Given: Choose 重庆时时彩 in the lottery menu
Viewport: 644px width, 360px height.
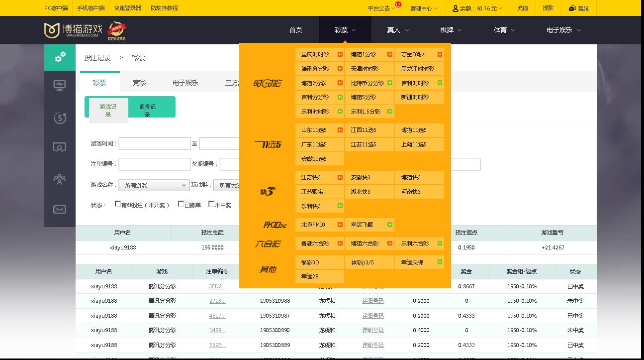Looking at the screenshot, I should (x=320, y=54).
